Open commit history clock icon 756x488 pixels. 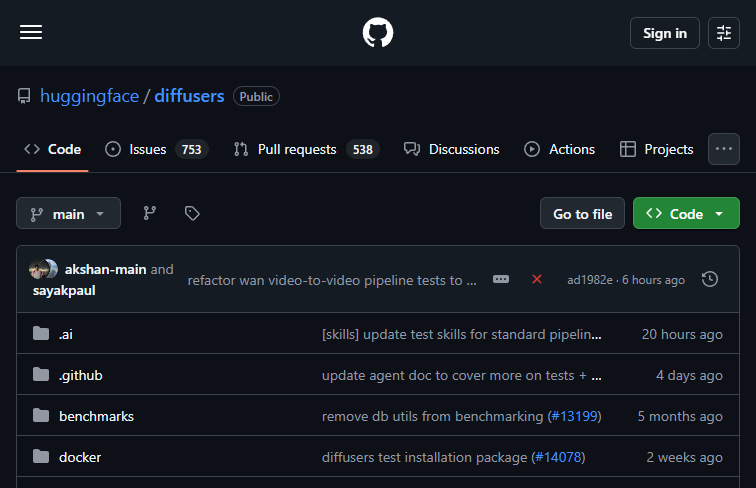coord(710,279)
